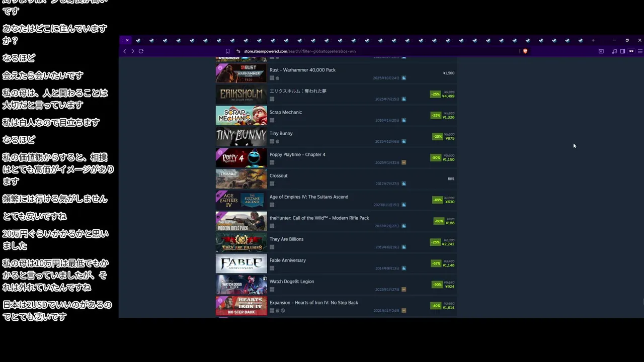Open Brave Shields lion icon
Image resolution: width=644 pixels, height=362 pixels.
pos(525,51)
